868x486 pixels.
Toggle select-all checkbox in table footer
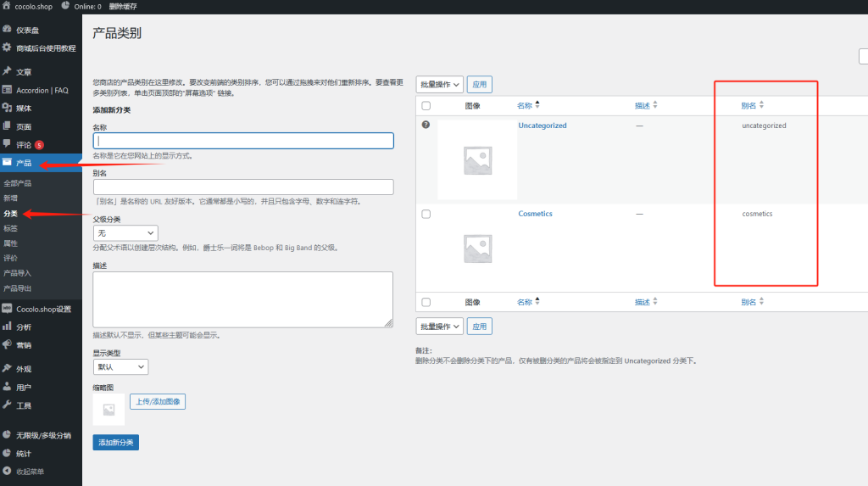pyautogui.click(x=426, y=302)
